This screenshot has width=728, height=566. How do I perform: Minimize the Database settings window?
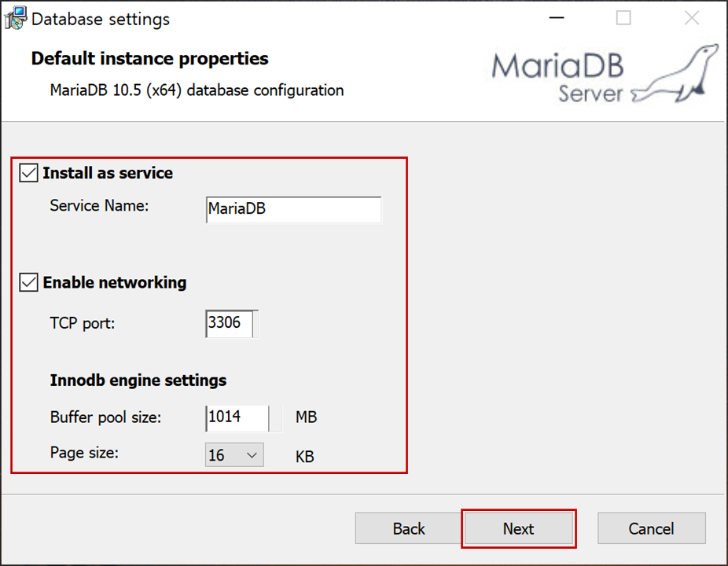click(556, 18)
